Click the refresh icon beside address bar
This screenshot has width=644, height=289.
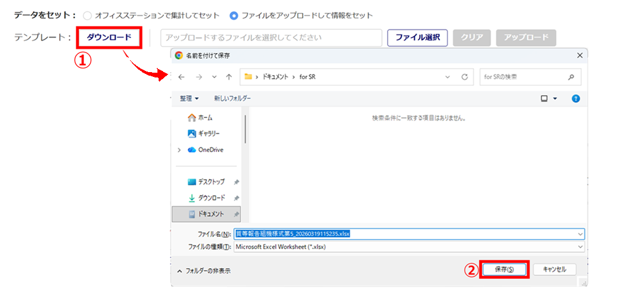tap(464, 77)
